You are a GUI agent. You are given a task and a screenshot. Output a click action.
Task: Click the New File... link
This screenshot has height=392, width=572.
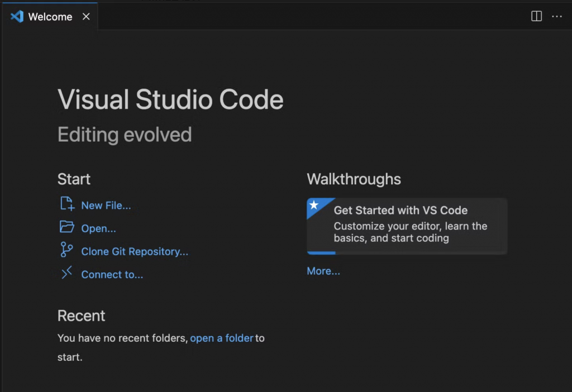pyautogui.click(x=106, y=205)
